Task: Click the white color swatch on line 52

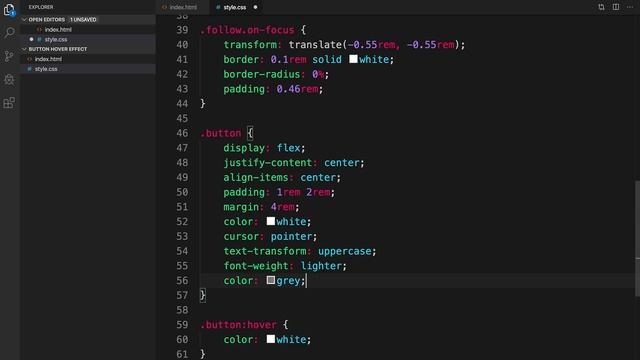Action: tap(271, 221)
